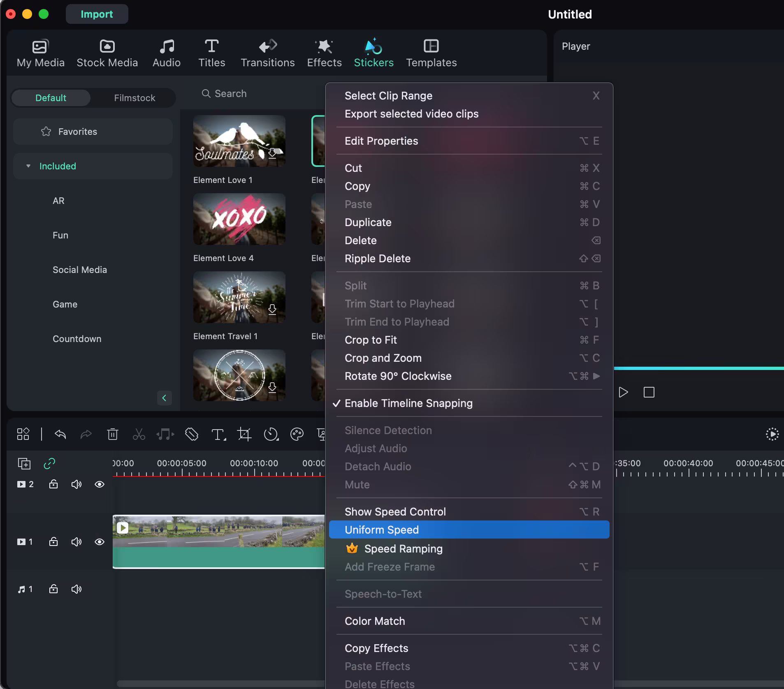
Task: Click the Import button
Action: (x=97, y=14)
